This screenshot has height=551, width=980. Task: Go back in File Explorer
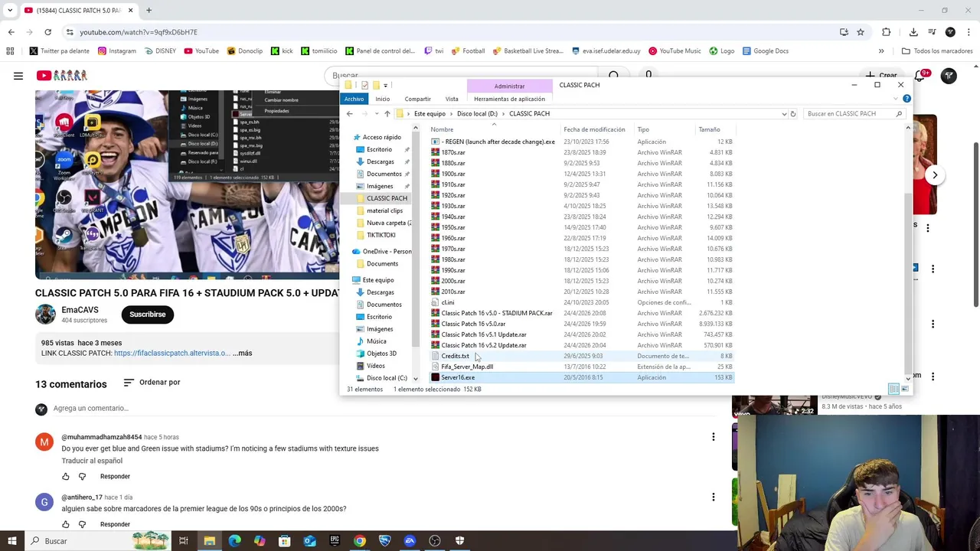pos(350,113)
